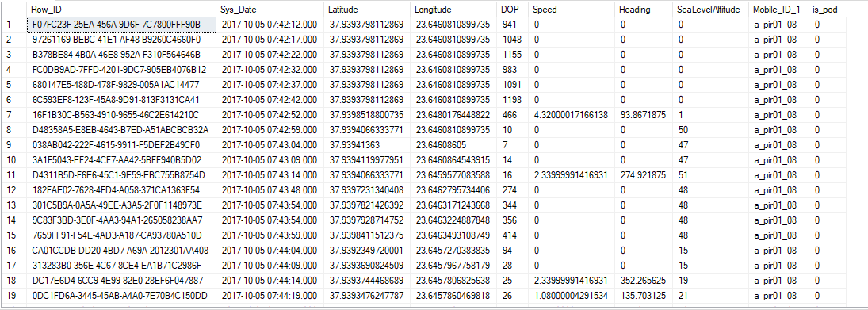Select DOP value 1198

(512, 100)
